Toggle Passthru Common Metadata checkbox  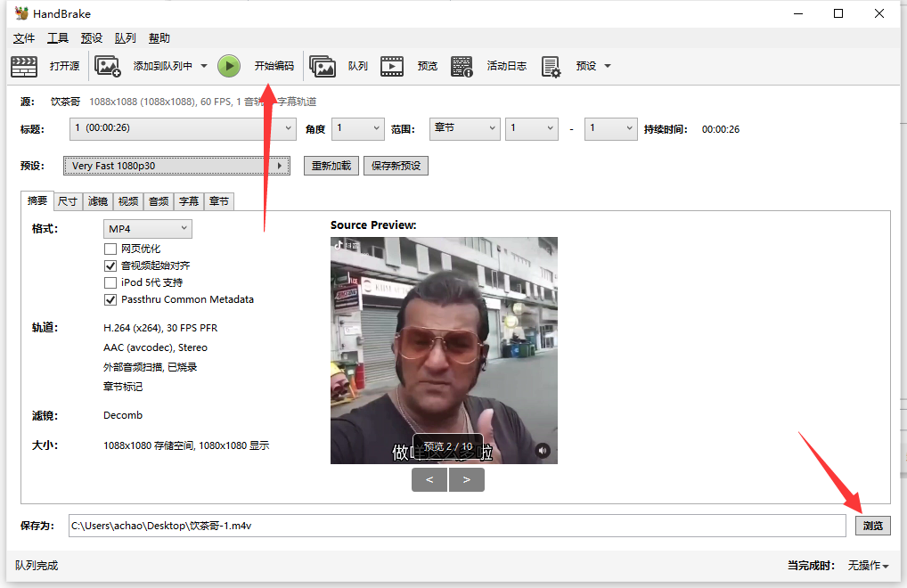click(110, 299)
